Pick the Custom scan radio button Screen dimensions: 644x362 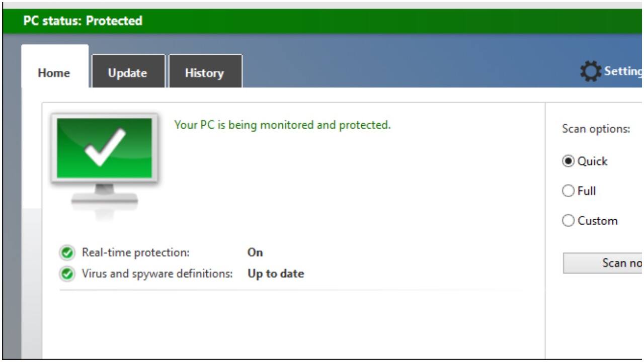pos(568,221)
